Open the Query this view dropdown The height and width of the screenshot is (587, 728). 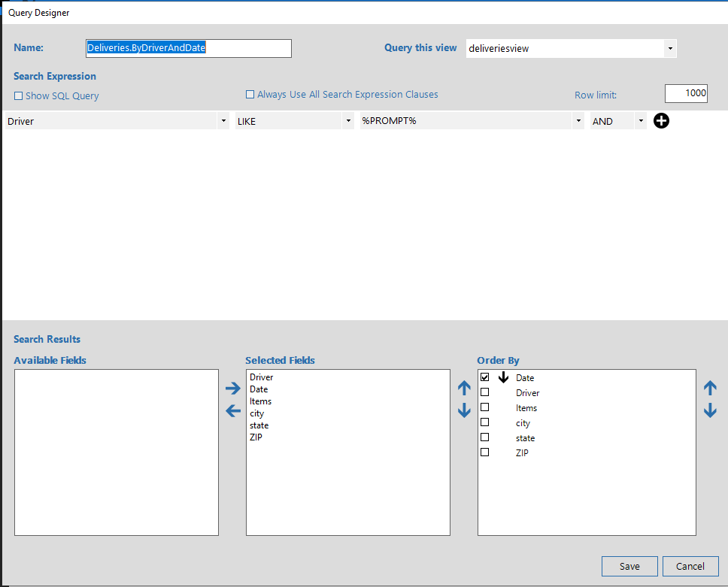669,49
